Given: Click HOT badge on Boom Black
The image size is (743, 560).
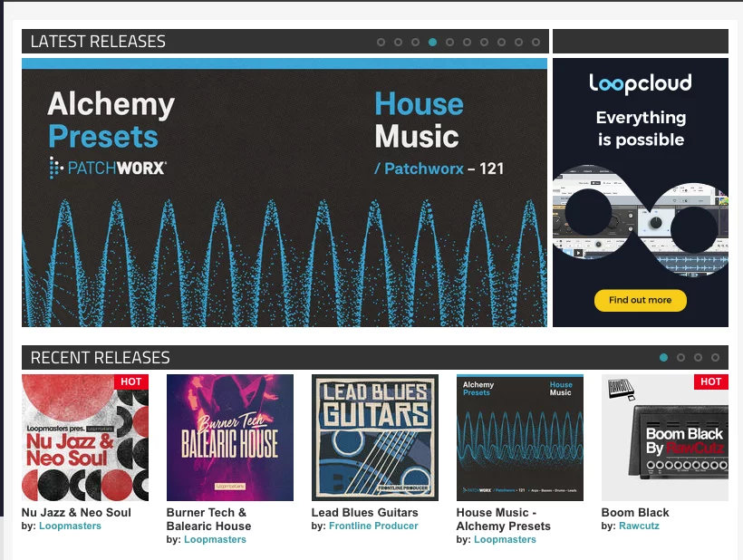Looking at the screenshot, I should click(710, 381).
